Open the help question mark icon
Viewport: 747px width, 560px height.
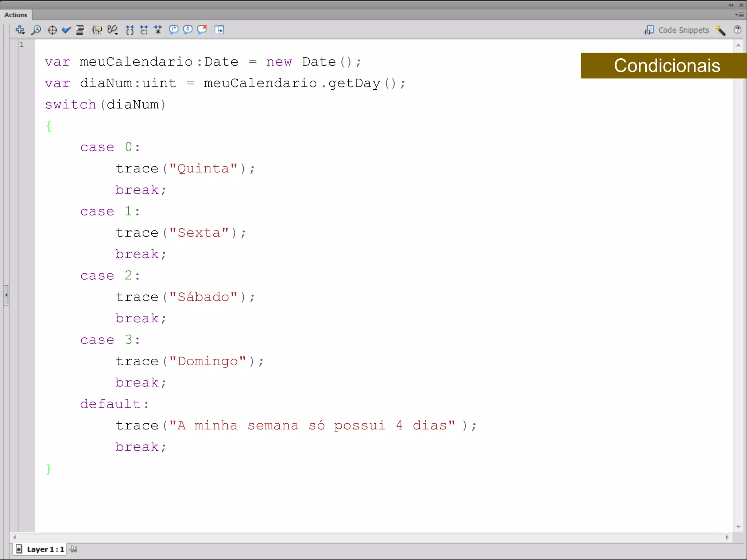738,30
